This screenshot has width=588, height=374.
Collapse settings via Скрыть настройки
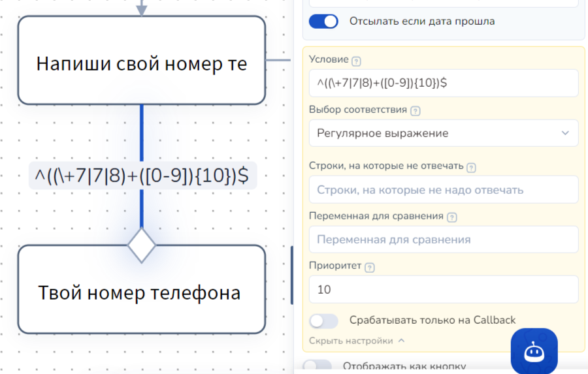click(x=357, y=341)
